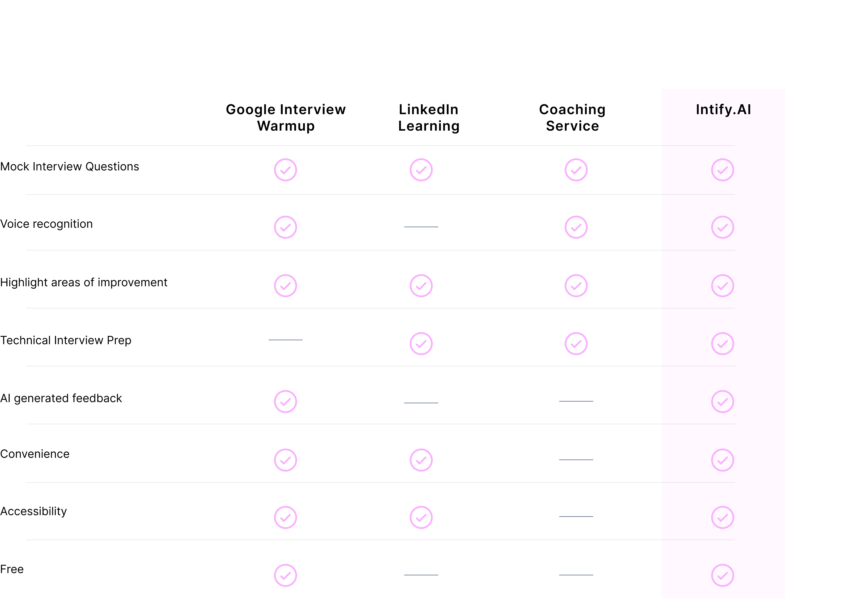The height and width of the screenshot is (610, 868).
Task: Click Intify.AI's Free checkmark
Action: 722,575
